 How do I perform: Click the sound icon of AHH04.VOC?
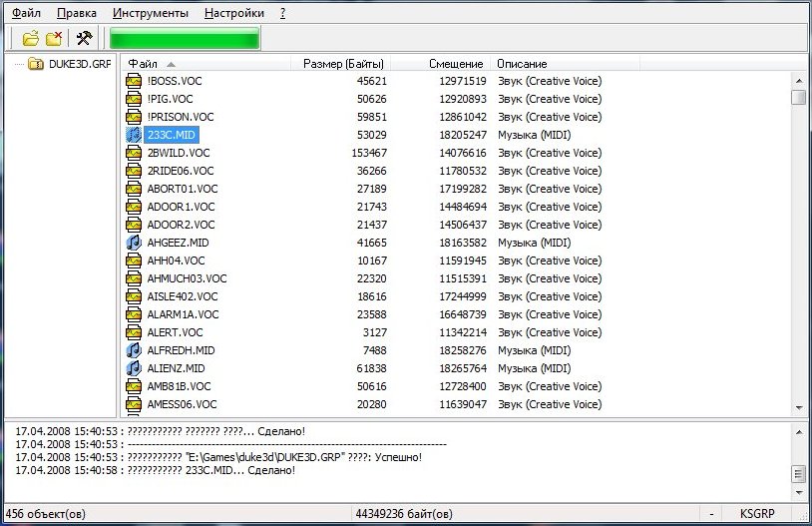coord(134,261)
